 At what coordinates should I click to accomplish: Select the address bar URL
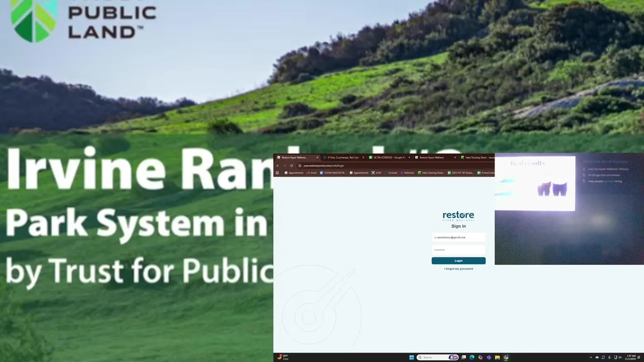click(324, 165)
